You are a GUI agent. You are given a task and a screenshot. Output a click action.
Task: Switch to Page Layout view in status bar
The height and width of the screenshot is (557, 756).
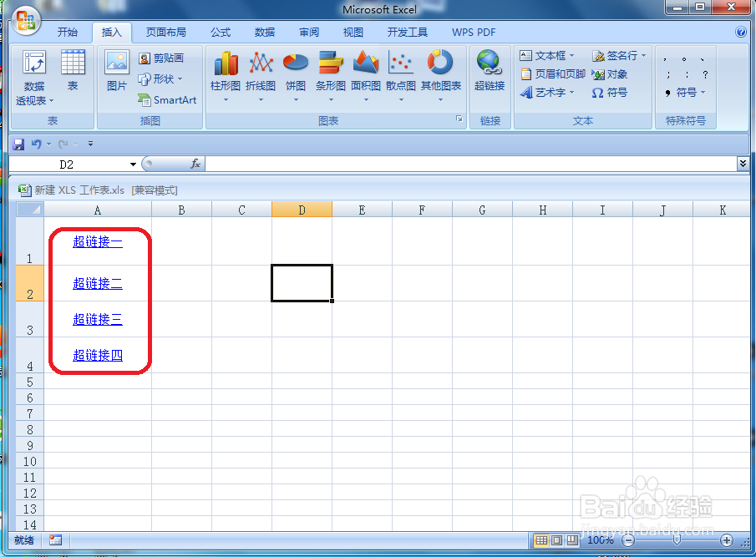(557, 540)
